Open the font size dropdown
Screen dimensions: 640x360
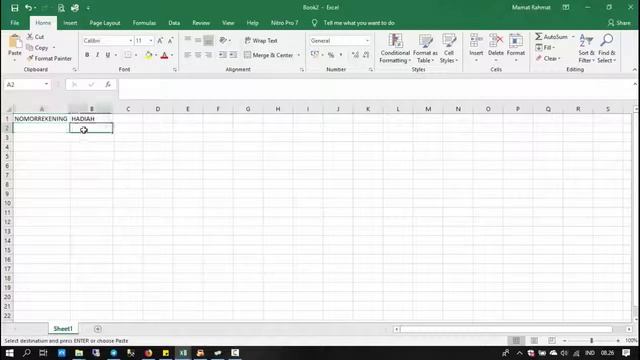151,41
